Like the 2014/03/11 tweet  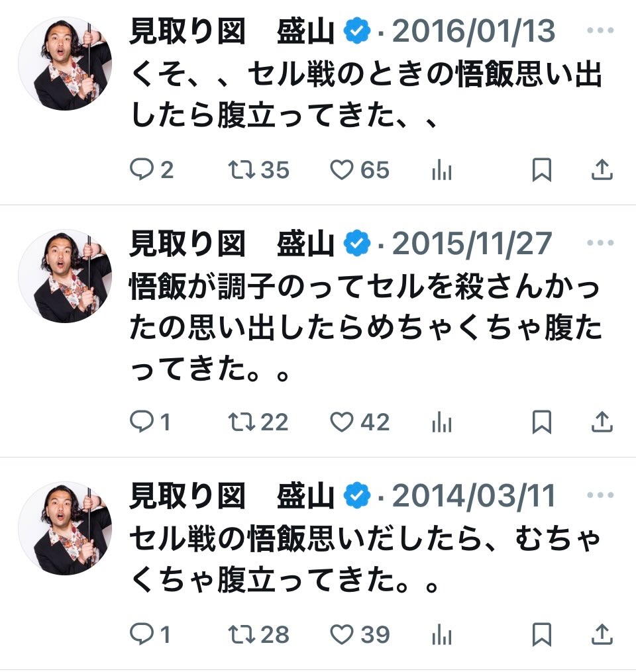(342, 634)
